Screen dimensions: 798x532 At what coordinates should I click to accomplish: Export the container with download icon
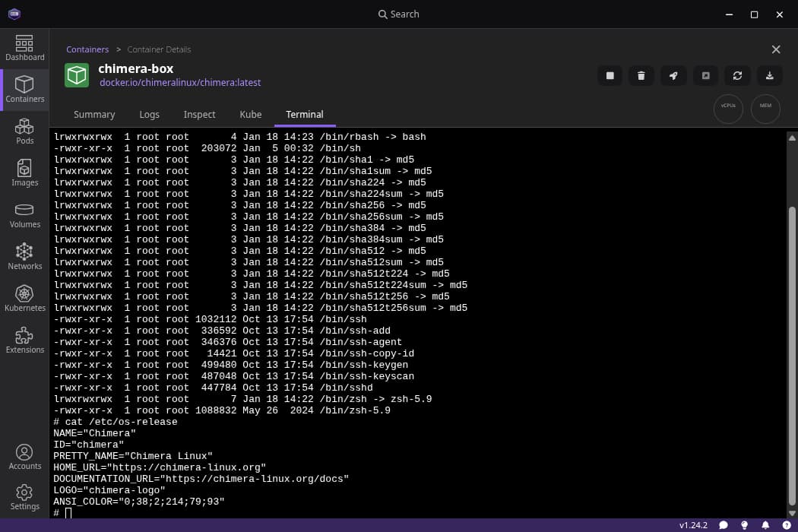pos(769,76)
